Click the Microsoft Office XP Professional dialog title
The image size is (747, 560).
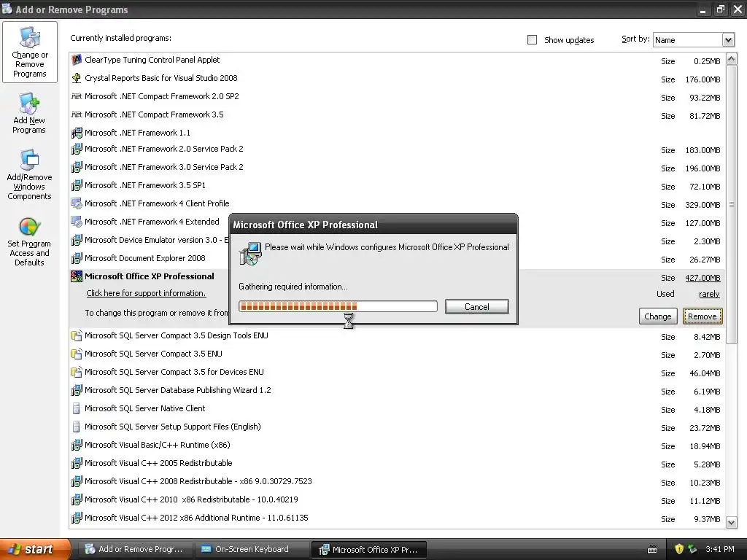306,225
